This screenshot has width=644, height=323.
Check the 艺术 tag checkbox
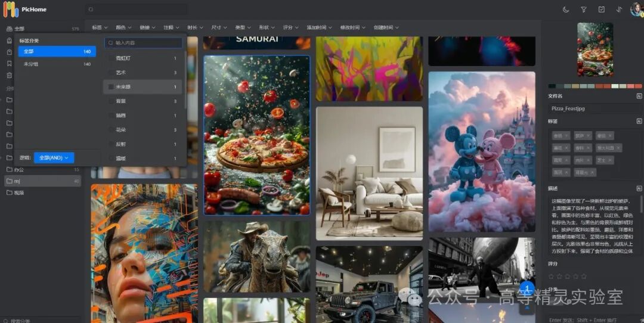111,72
